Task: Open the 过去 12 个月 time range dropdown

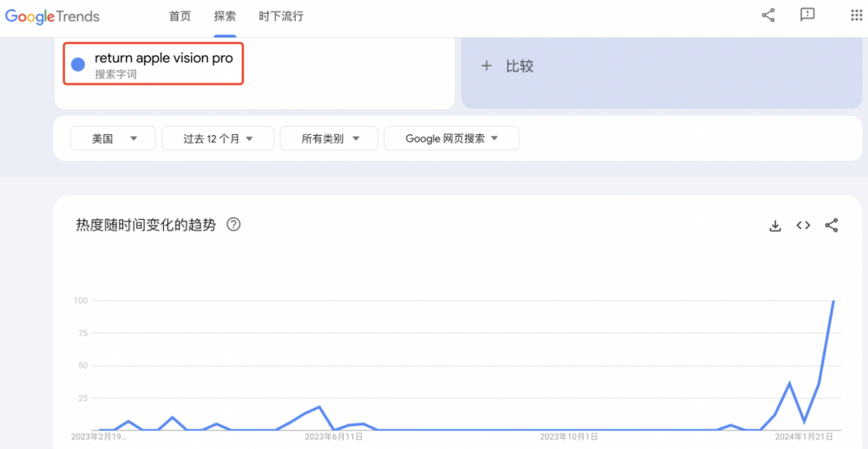Action: (218, 138)
